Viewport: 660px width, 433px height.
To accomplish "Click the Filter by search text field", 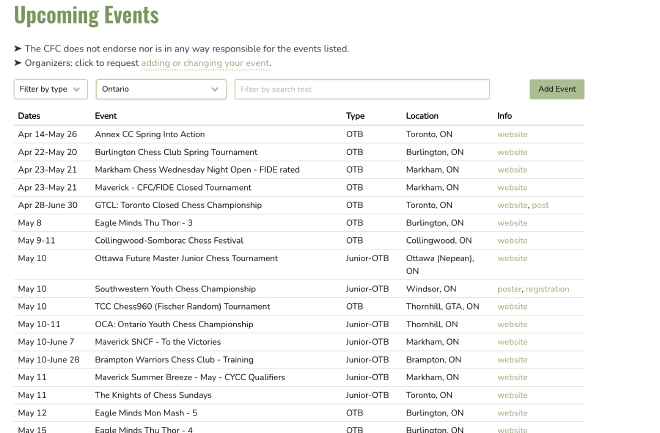I will pyautogui.click(x=361, y=89).
